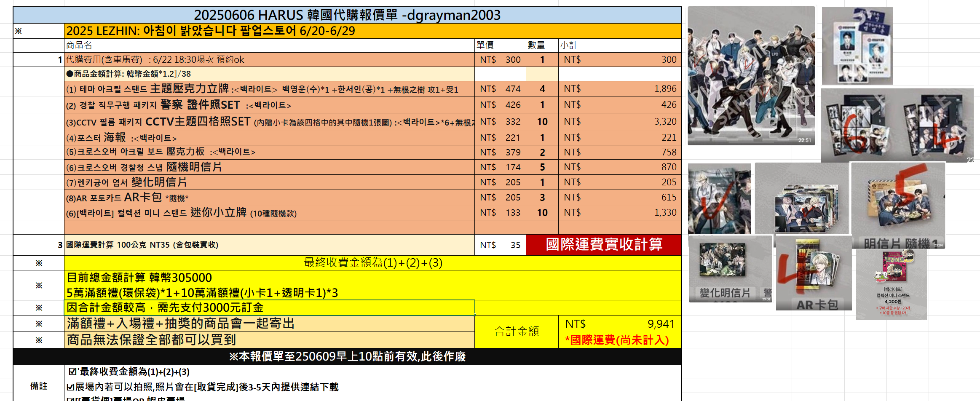Click the '滿額禮+入場禮+抽獎的商品會一起寄出' cell
The height and width of the screenshot is (401, 980).
click(x=269, y=323)
